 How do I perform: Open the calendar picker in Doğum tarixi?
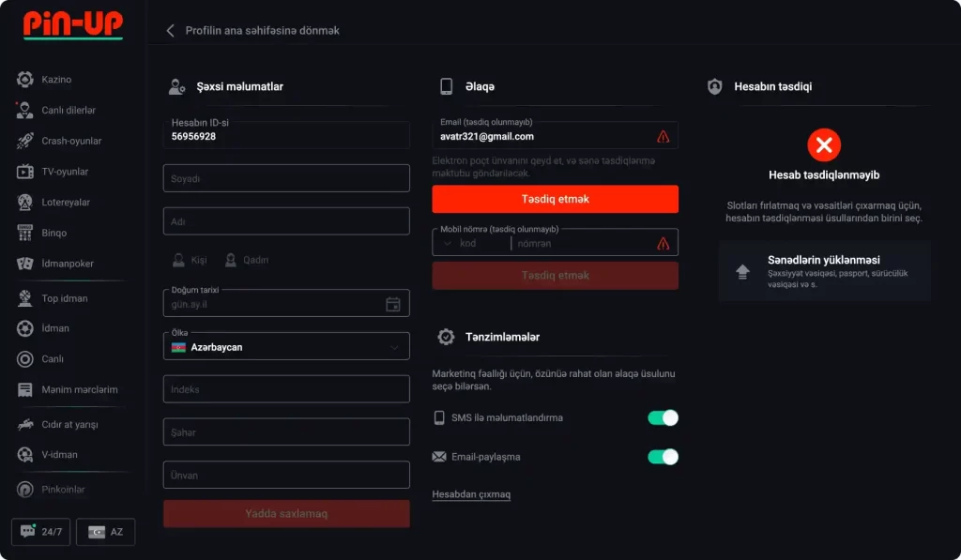click(x=393, y=304)
